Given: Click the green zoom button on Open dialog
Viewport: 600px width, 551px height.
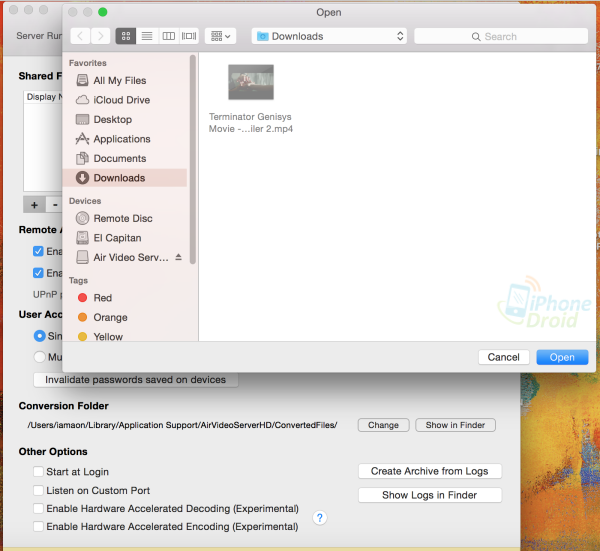Looking at the screenshot, I should click(103, 12).
